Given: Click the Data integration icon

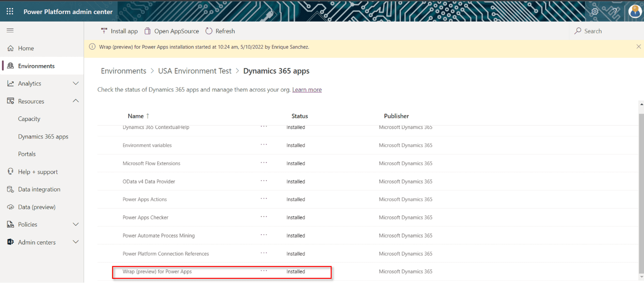Looking at the screenshot, I should coord(10,189).
